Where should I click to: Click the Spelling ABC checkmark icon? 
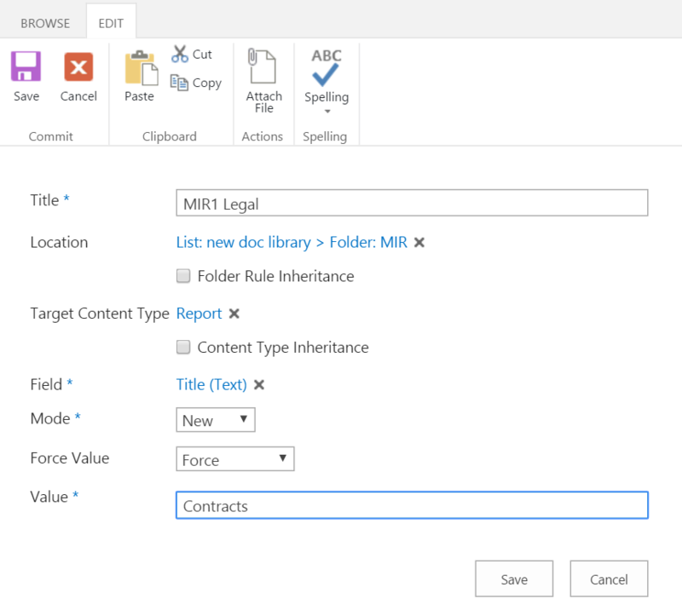click(327, 68)
